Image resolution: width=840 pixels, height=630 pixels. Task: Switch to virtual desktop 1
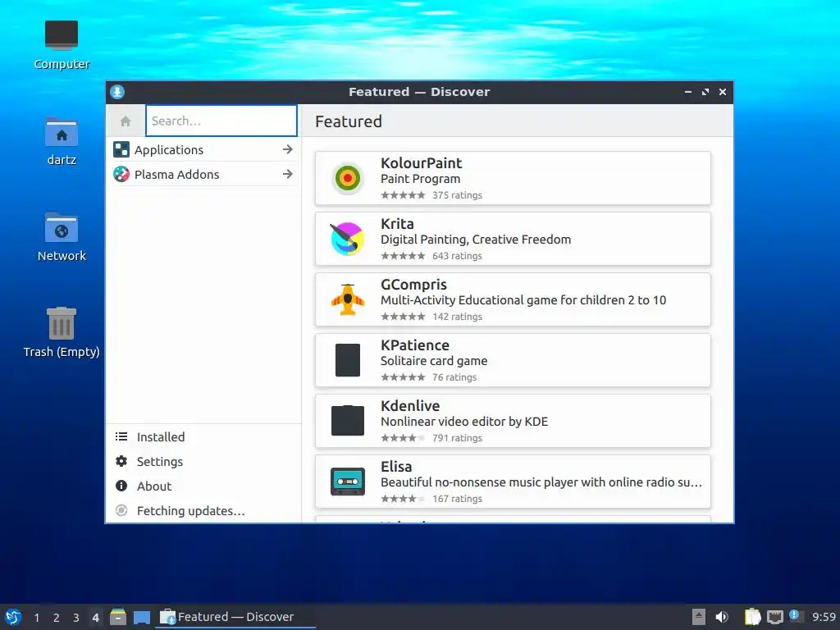[x=36, y=618]
